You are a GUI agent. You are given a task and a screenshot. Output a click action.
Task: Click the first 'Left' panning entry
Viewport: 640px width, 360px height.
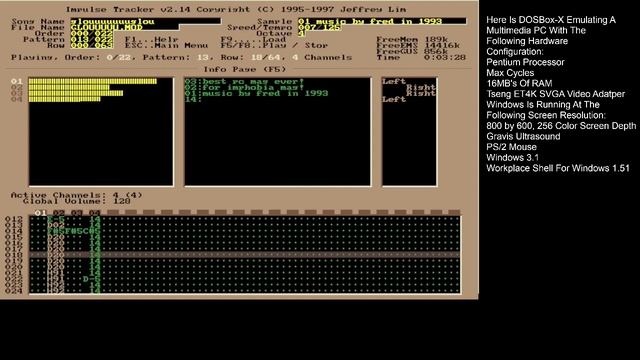click(x=394, y=81)
